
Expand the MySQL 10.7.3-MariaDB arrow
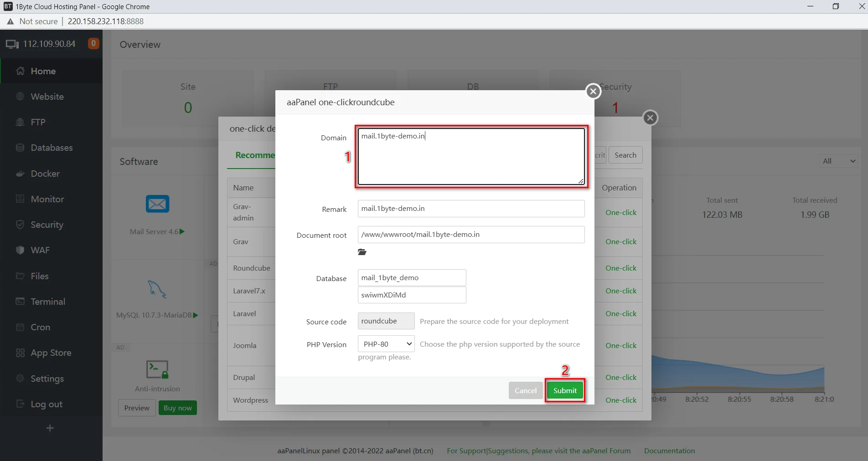[x=196, y=315]
